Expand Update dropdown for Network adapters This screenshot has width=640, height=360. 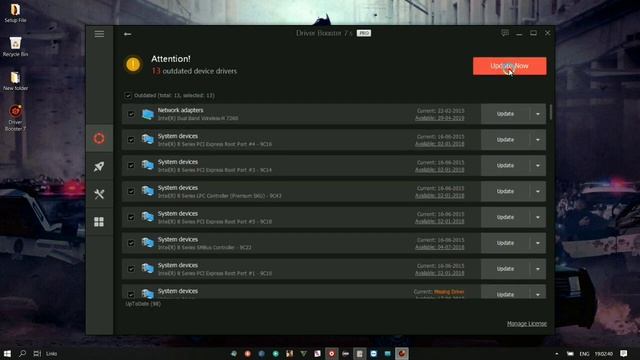[538, 114]
